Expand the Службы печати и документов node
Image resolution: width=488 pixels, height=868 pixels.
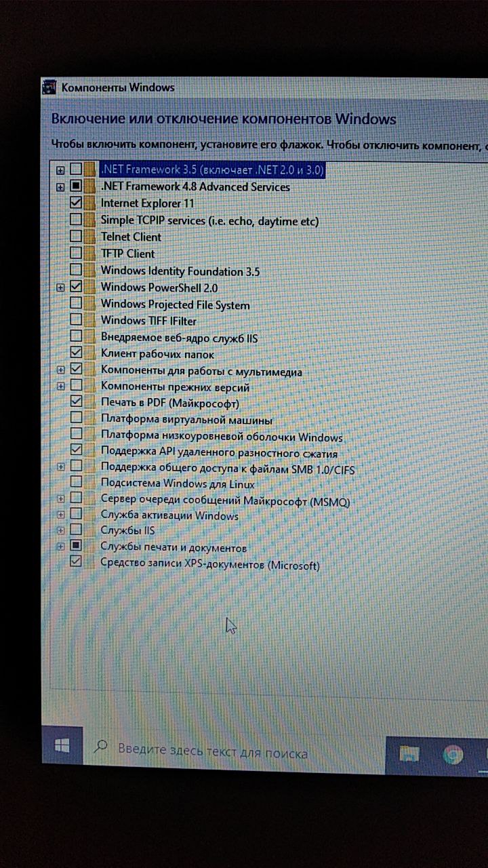tap(60, 547)
